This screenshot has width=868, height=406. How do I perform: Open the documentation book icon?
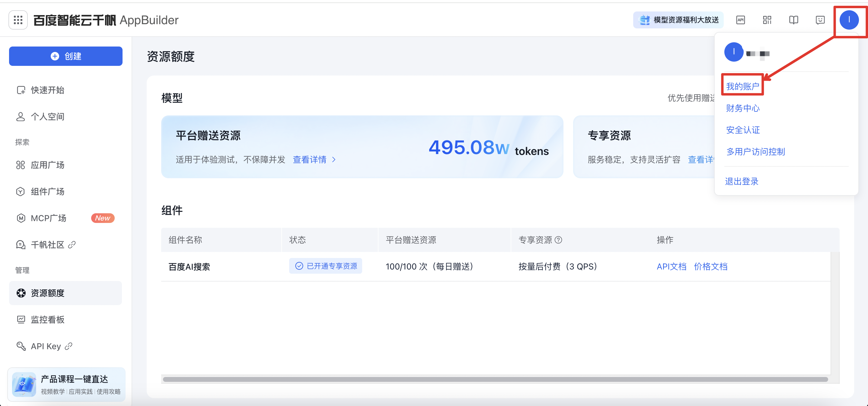pos(793,20)
